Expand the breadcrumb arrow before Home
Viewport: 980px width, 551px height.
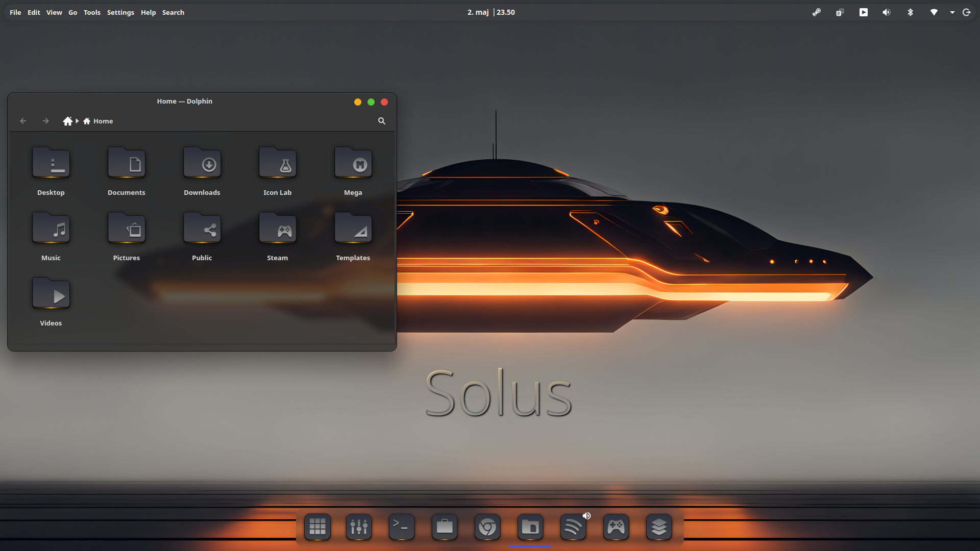tap(77, 121)
